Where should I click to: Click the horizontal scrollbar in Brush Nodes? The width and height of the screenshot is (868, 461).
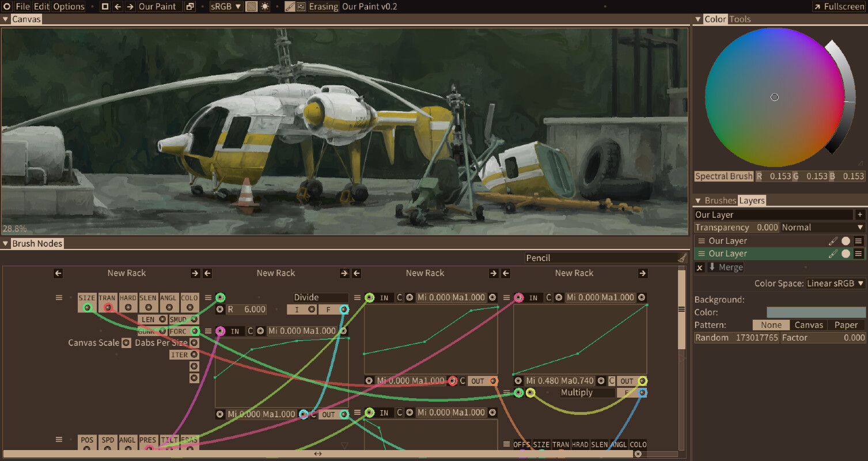point(317,454)
